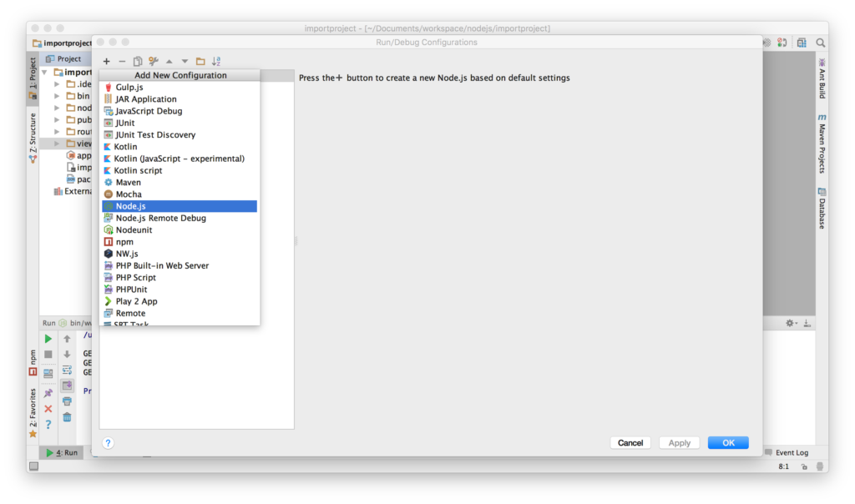Open the Maven Projects side tab
This screenshot has height=504, width=855.
(x=822, y=144)
